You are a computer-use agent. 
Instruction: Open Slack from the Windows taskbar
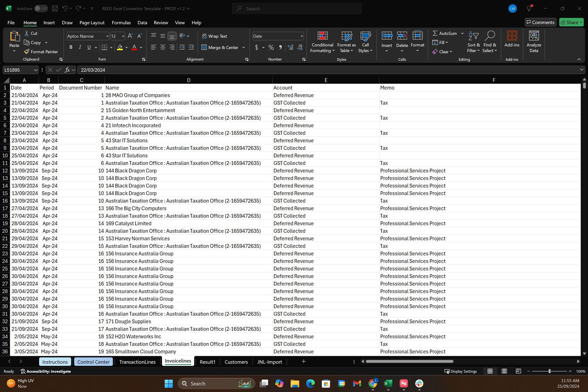tap(419, 383)
